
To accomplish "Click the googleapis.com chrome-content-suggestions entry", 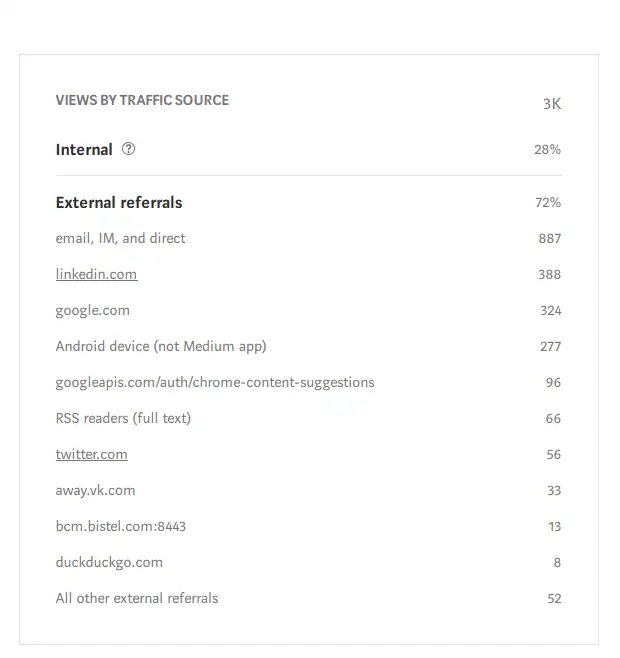I will tap(215, 382).
